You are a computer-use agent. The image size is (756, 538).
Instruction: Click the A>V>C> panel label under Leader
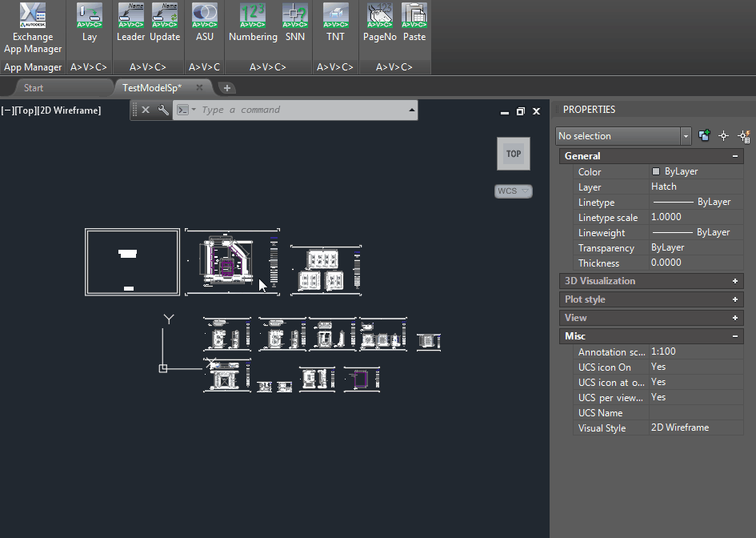pos(147,67)
